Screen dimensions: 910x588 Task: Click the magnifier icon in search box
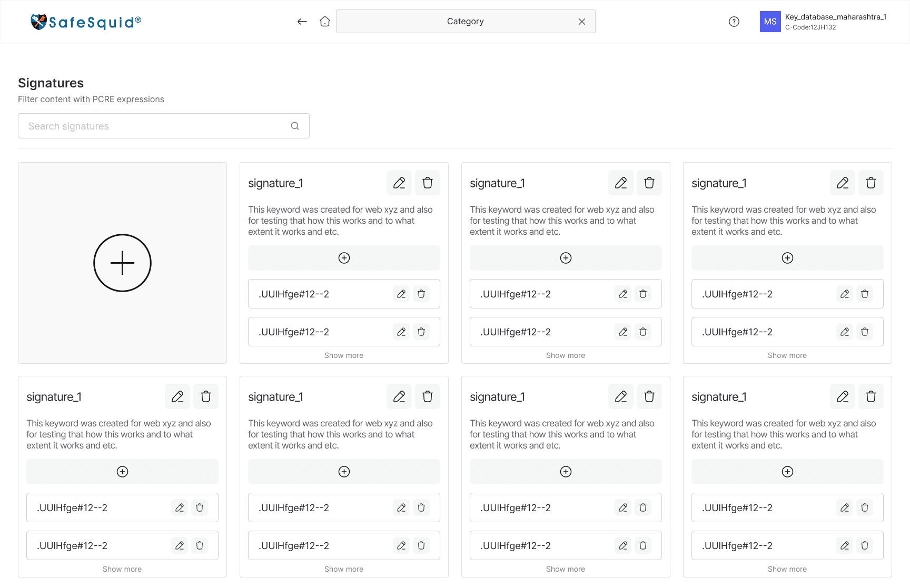click(295, 126)
